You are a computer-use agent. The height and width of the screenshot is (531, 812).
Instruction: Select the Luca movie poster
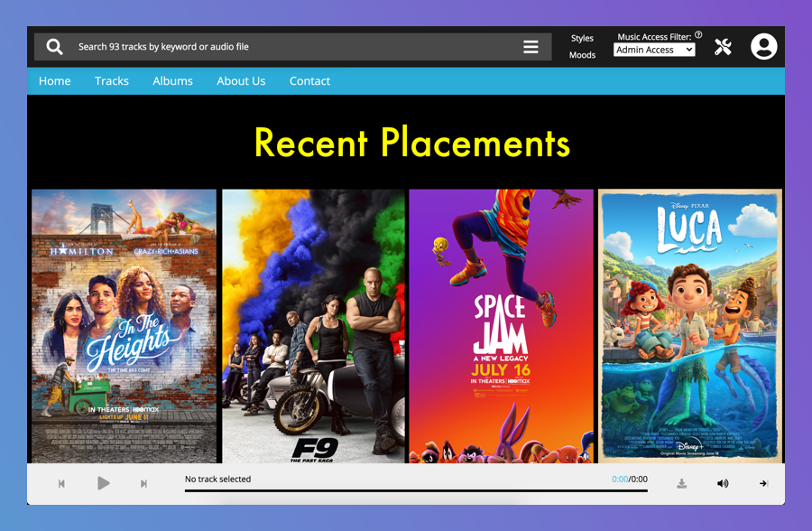pos(690,326)
